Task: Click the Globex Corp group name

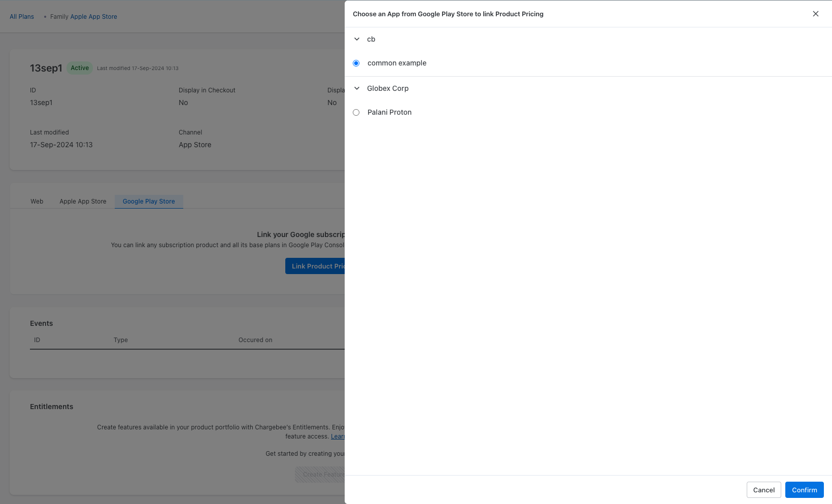Action: (x=388, y=88)
